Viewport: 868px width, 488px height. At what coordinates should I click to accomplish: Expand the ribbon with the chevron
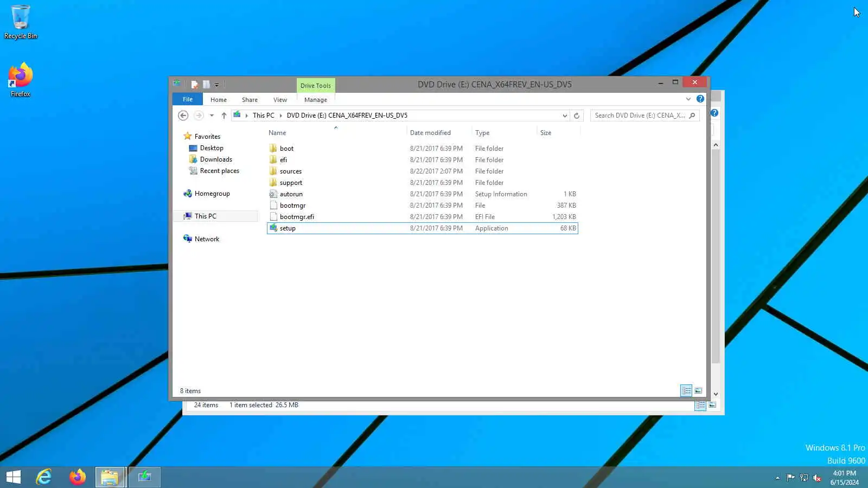click(688, 99)
